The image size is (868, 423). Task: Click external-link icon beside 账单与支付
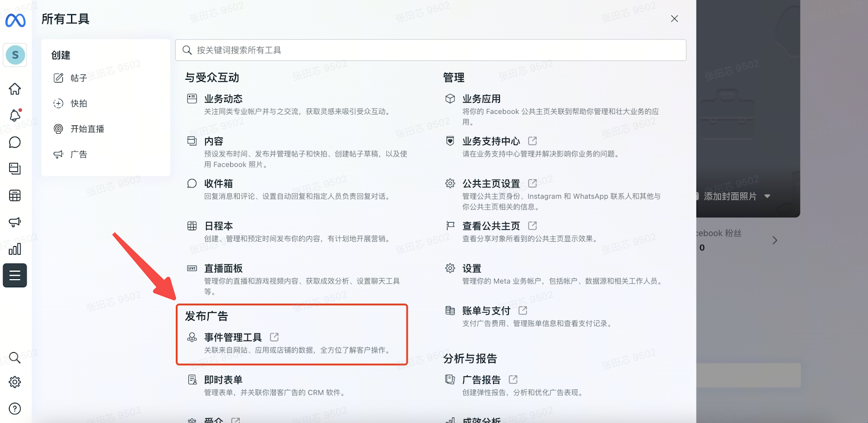pyautogui.click(x=523, y=311)
